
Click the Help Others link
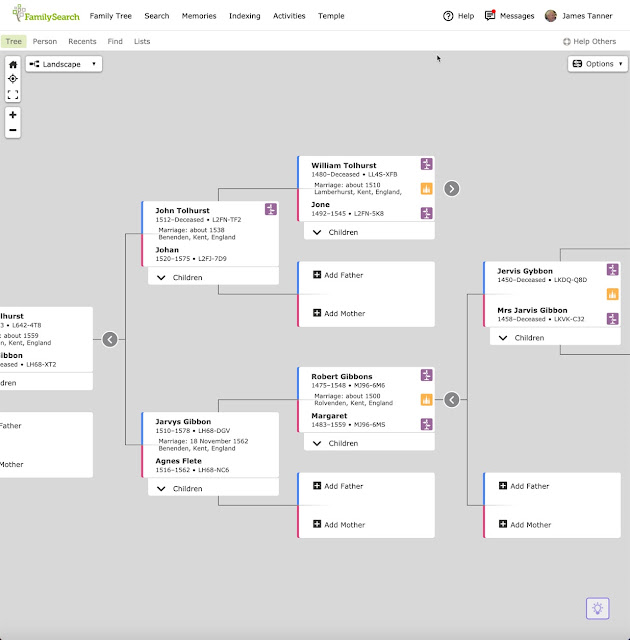[590, 41]
